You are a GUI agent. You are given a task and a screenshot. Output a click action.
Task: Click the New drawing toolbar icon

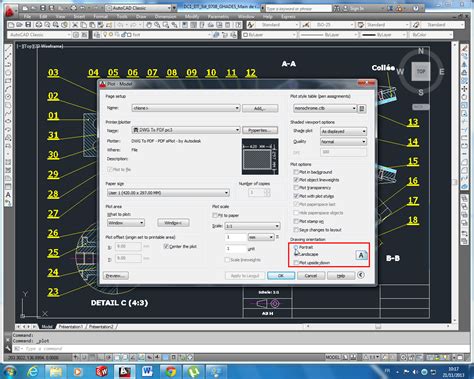11,25
